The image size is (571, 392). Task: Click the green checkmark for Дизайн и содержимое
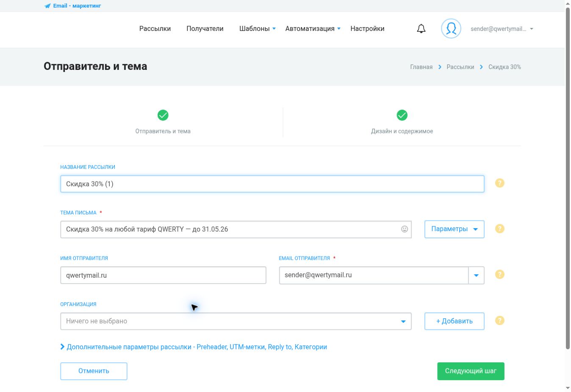click(402, 115)
